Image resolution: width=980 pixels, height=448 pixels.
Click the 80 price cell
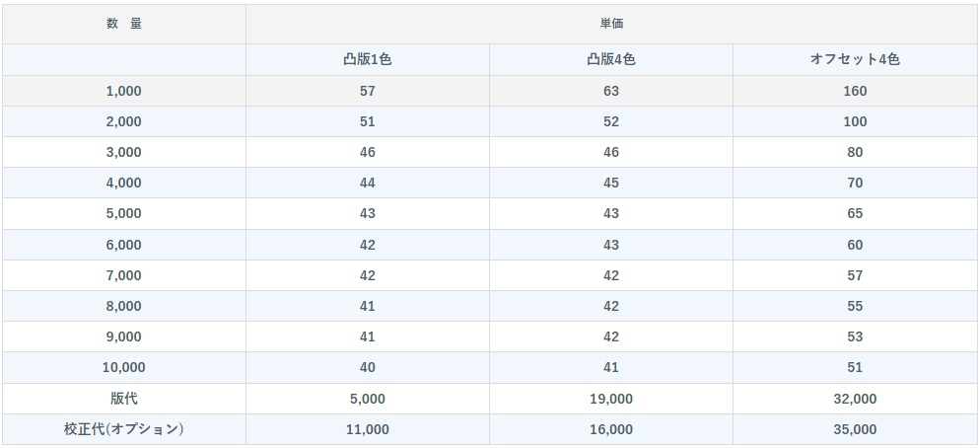tap(855, 152)
